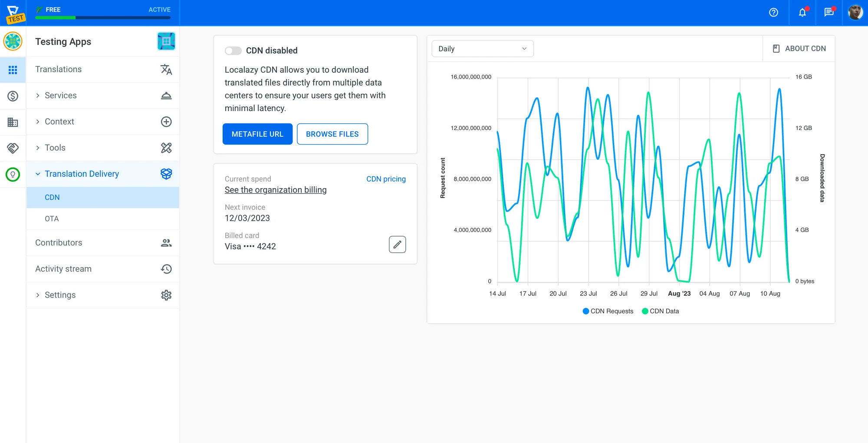
Task: Click the lightbulb icon in sidebar
Action: (x=13, y=175)
